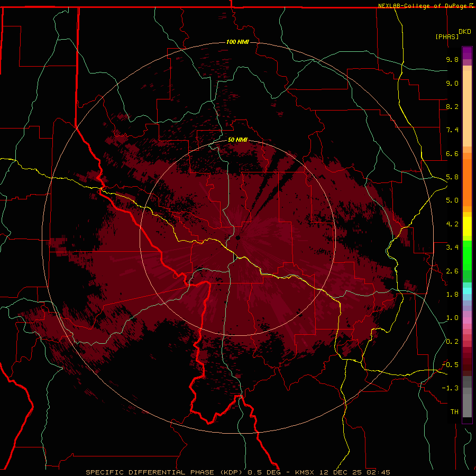Click the NEXLAB-College of DuPage credit text
Viewport: 476px width, 476px height.
click(424, 6)
